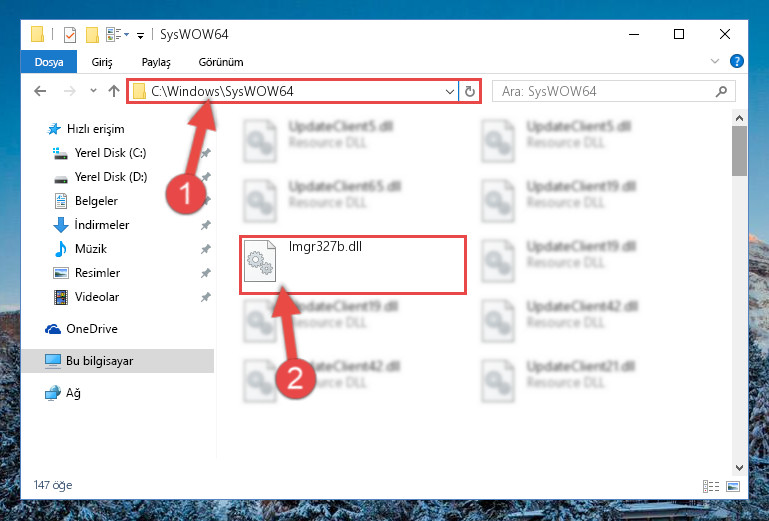Select OneDrive in the navigation pane

coord(92,329)
